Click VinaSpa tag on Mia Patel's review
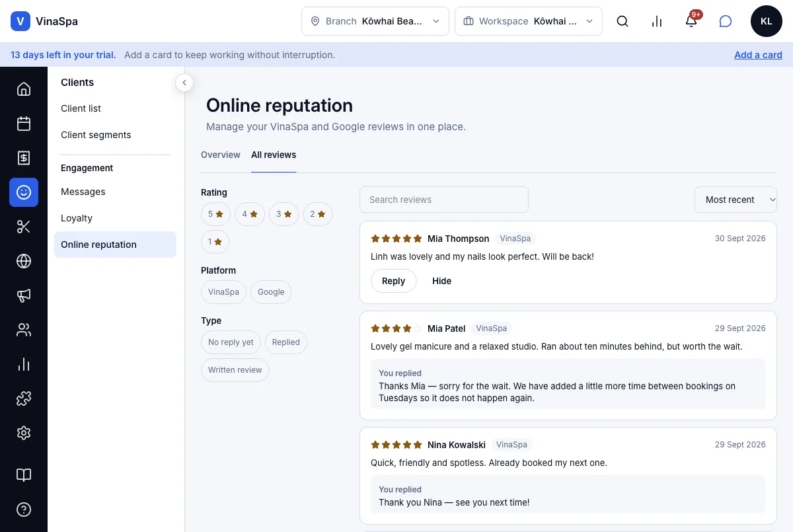 point(491,328)
